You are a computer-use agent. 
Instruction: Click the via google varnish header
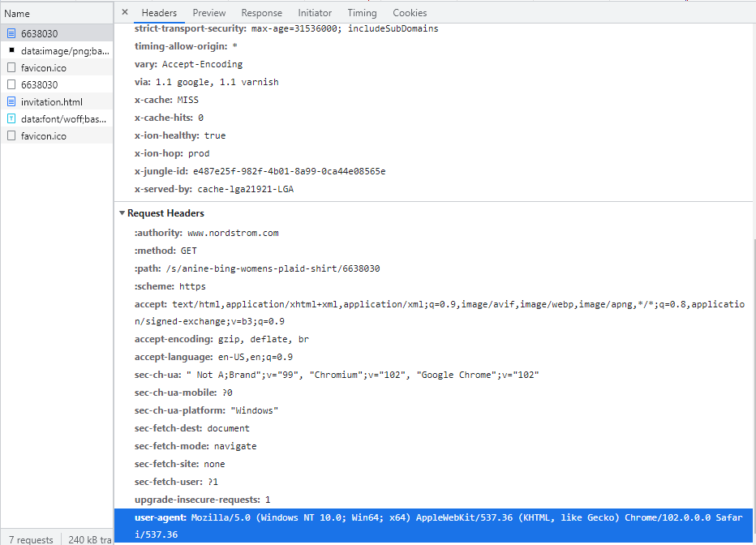pos(206,82)
